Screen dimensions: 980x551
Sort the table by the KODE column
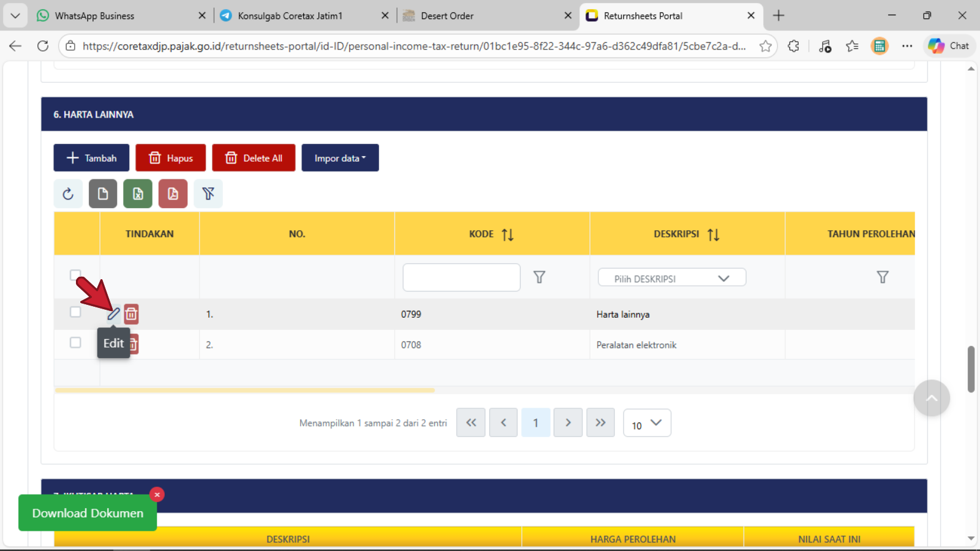507,234
